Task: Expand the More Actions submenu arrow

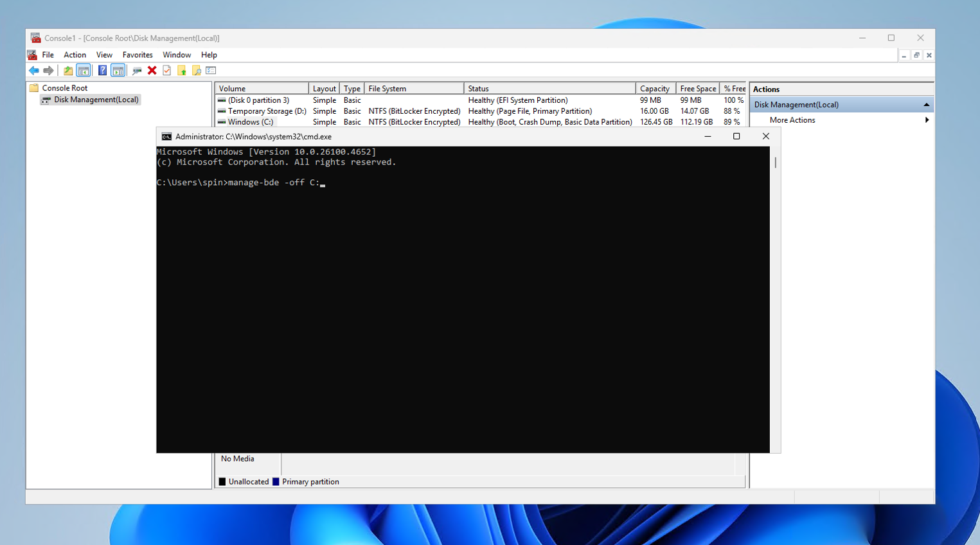Action: pyautogui.click(x=927, y=120)
